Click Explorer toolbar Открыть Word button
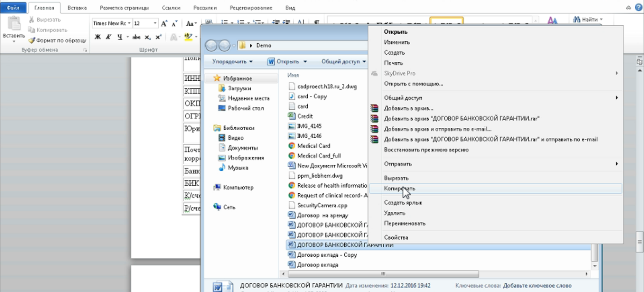 pos(284,61)
